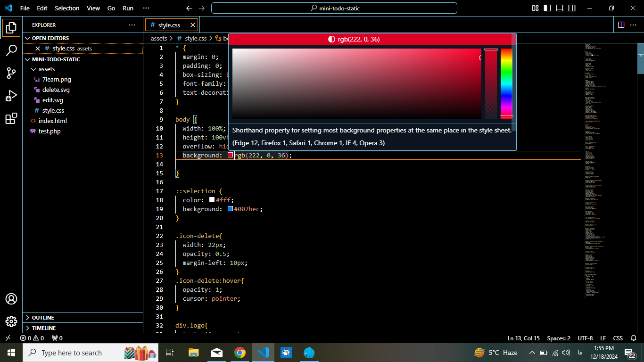The width and height of the screenshot is (644, 362).
Task: Open the Run menu
Action: coord(128,8)
